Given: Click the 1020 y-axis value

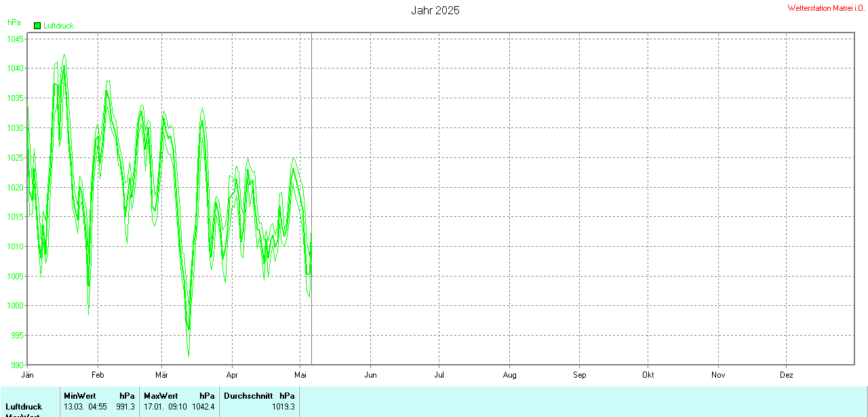Looking at the screenshot, I should click(x=16, y=187).
